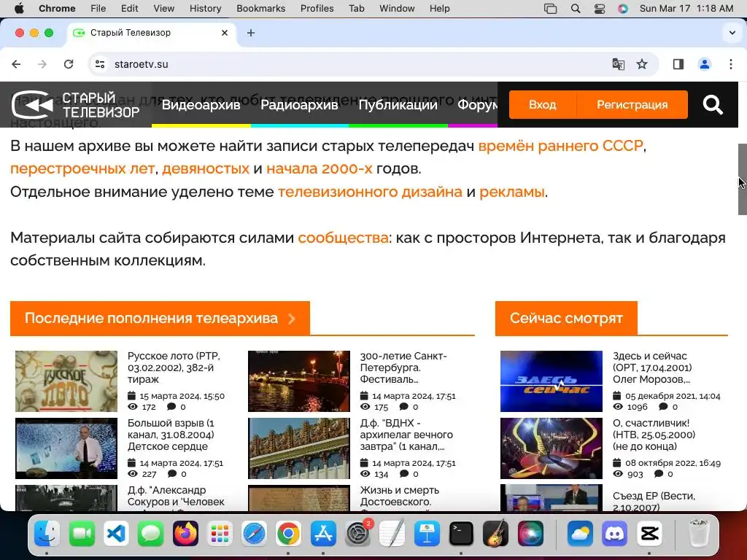Screen dimensions: 747x560
Task: Launch Safari from the Dock
Action: point(254,533)
